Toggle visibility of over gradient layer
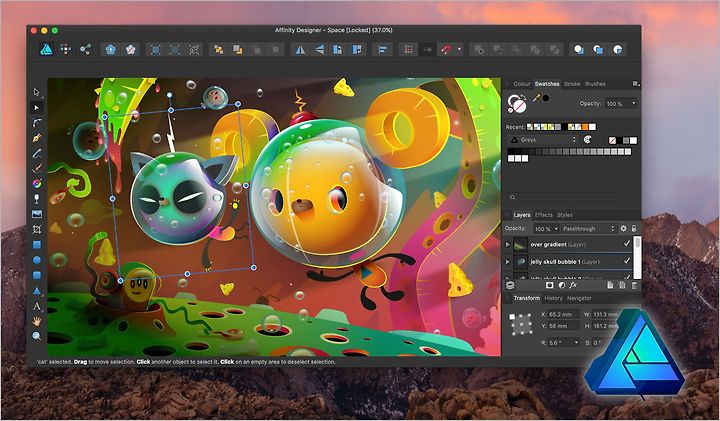The image size is (720, 421). point(627,244)
